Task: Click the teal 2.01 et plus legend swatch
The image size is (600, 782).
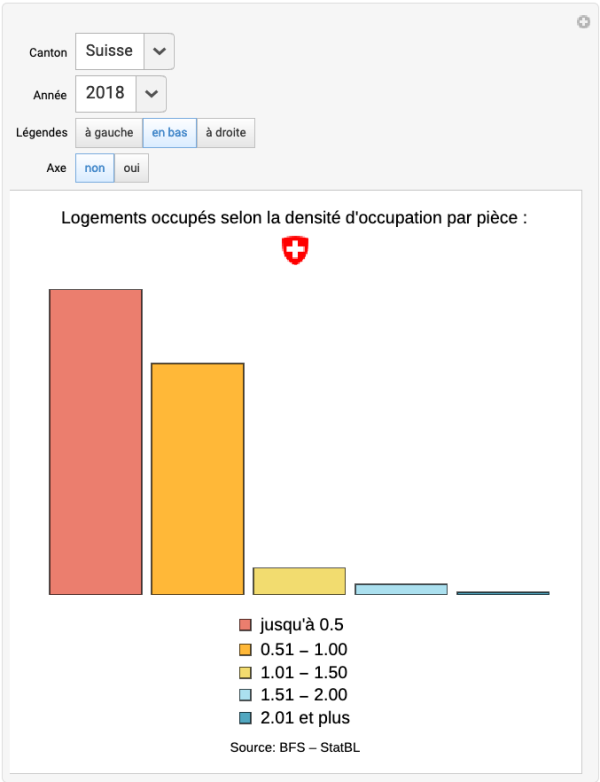Action: click(x=245, y=718)
